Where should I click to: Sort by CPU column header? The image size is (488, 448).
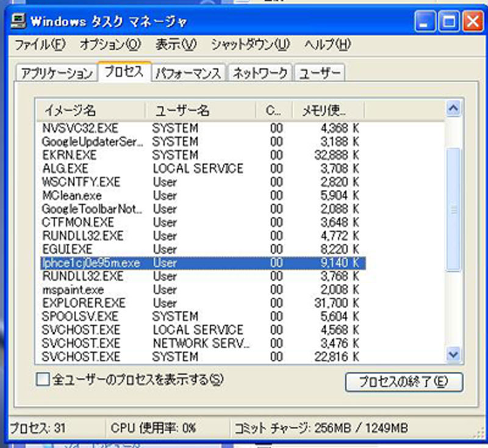coord(274,110)
